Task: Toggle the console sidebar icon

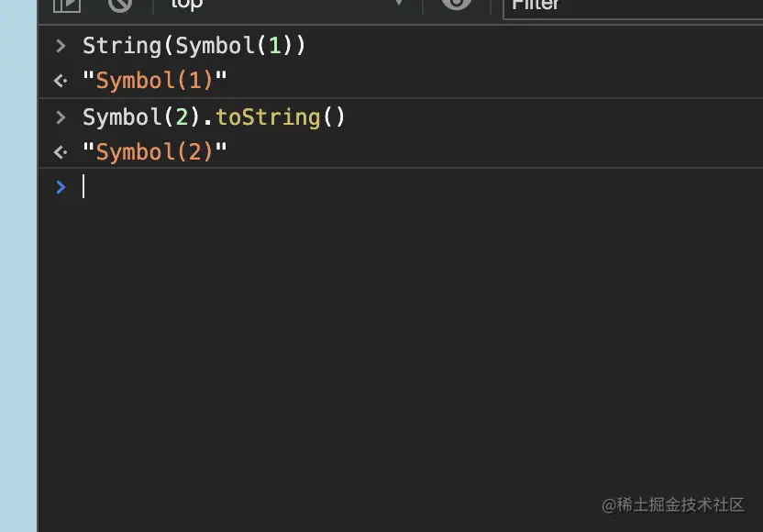Action: point(66,5)
